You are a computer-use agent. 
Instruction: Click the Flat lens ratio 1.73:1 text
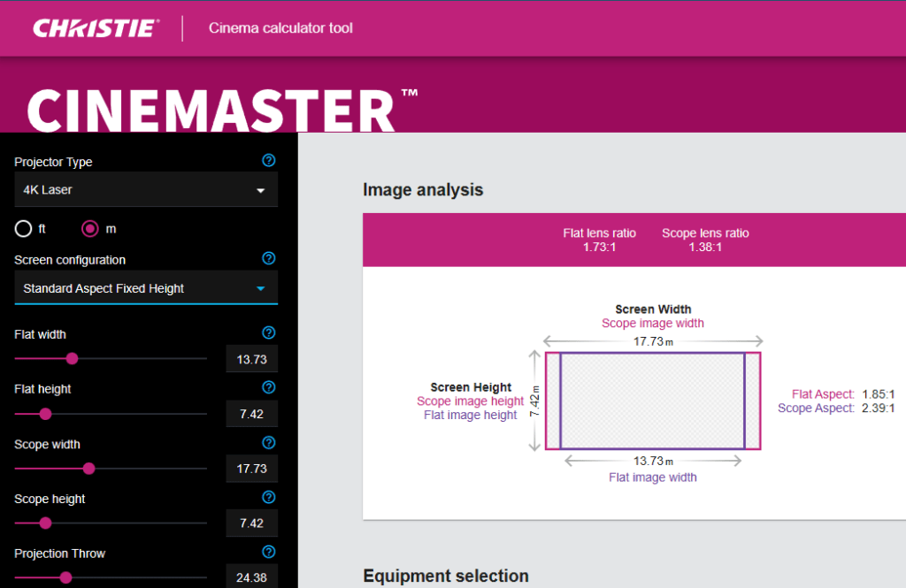coord(599,240)
